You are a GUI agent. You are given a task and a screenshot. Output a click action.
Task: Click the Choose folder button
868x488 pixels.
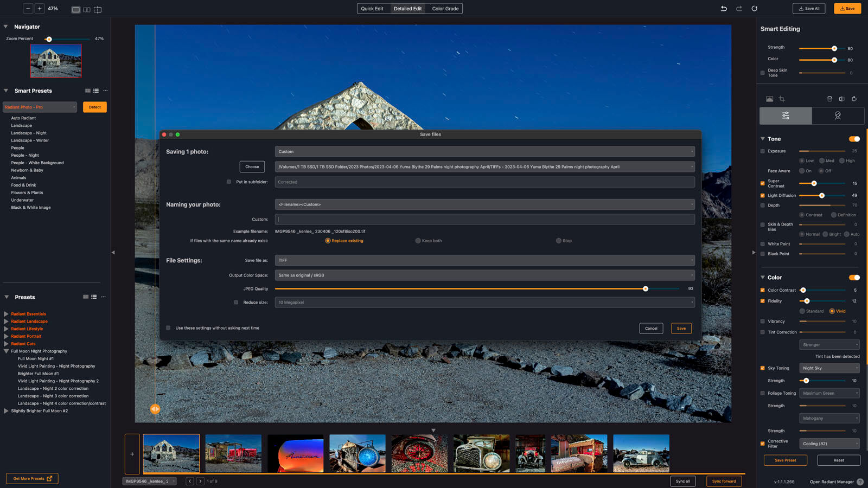tap(252, 167)
